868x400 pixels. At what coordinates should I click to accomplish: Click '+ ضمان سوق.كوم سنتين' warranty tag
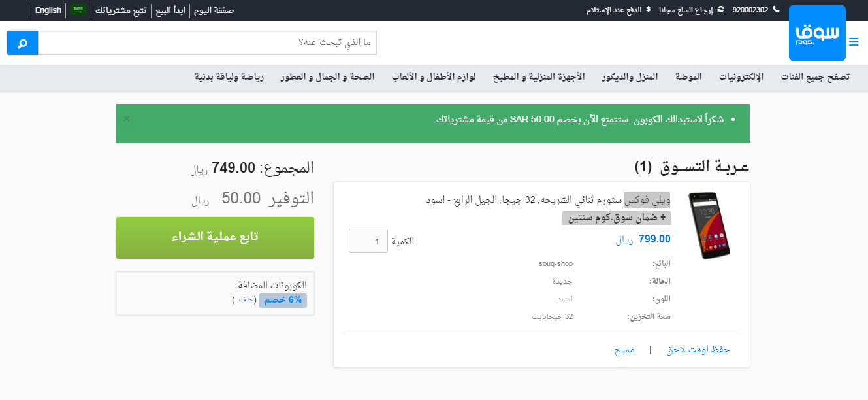click(617, 218)
